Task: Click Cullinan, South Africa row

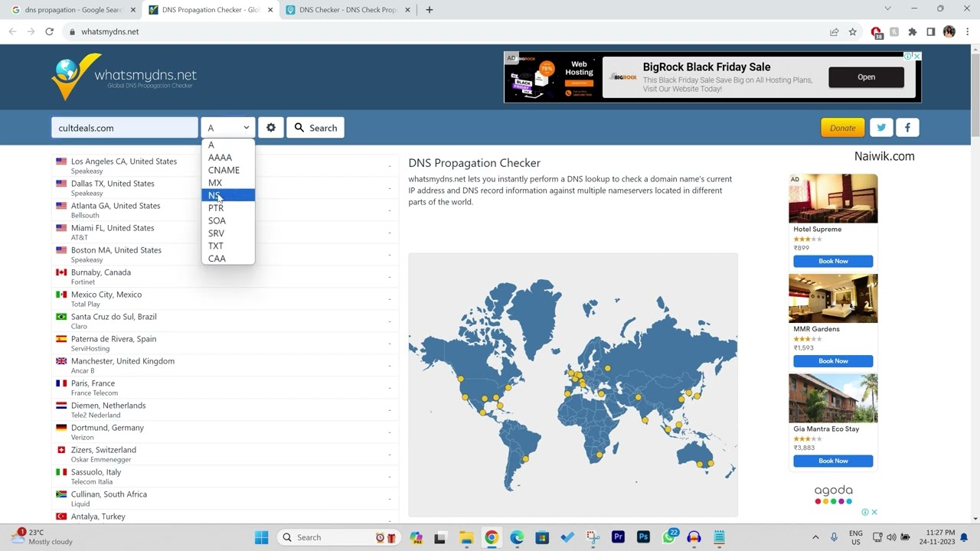Action: click(x=225, y=499)
